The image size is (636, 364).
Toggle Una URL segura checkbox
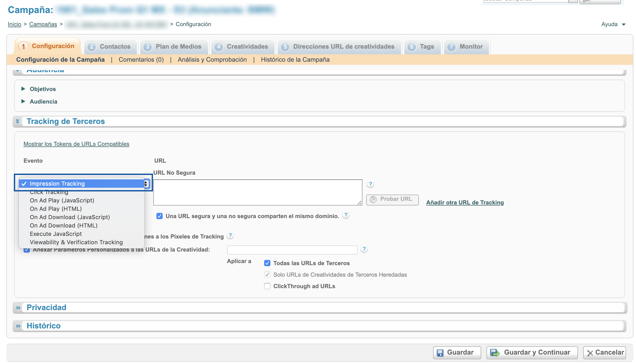(158, 216)
